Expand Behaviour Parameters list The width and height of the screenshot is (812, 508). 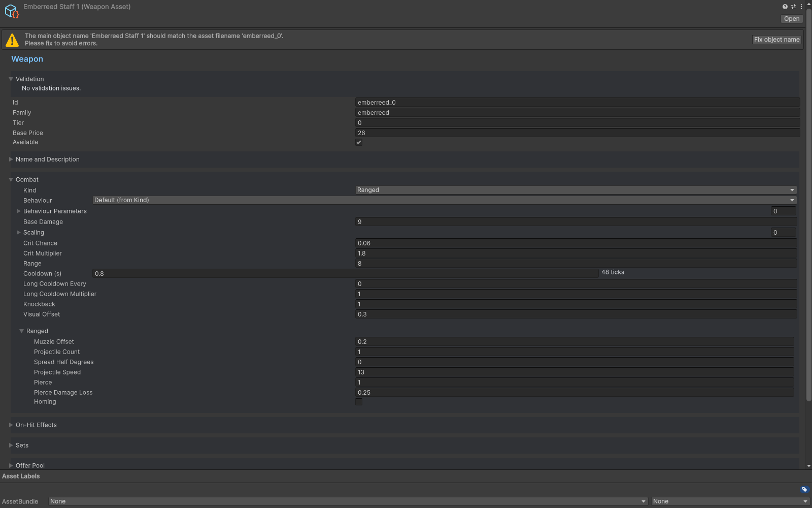pos(18,211)
